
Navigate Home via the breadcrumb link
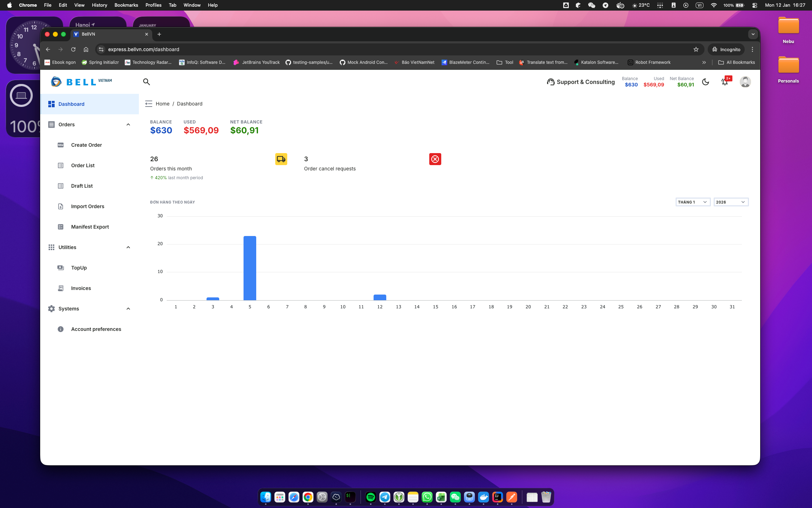pos(162,103)
